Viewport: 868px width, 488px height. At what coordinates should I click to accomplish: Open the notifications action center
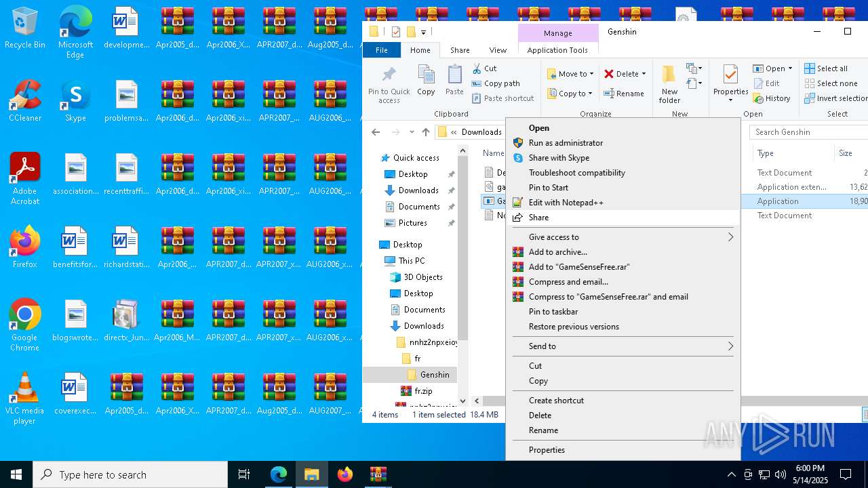[846, 474]
